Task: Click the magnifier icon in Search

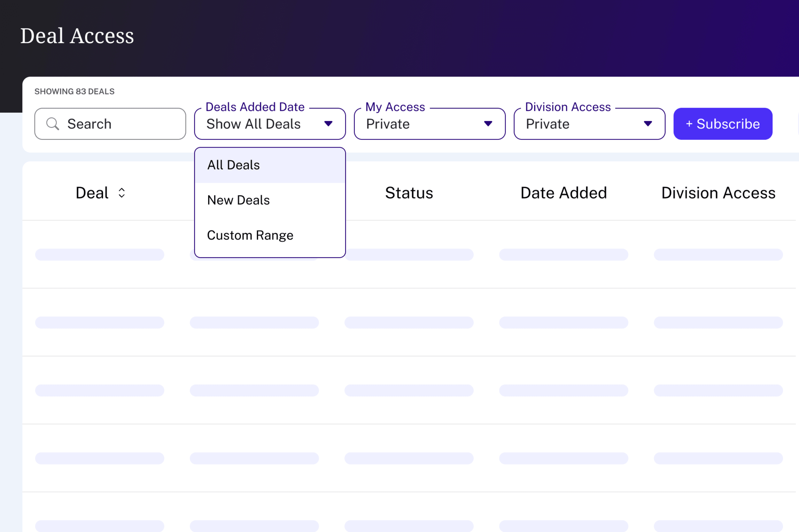Action: (x=53, y=124)
